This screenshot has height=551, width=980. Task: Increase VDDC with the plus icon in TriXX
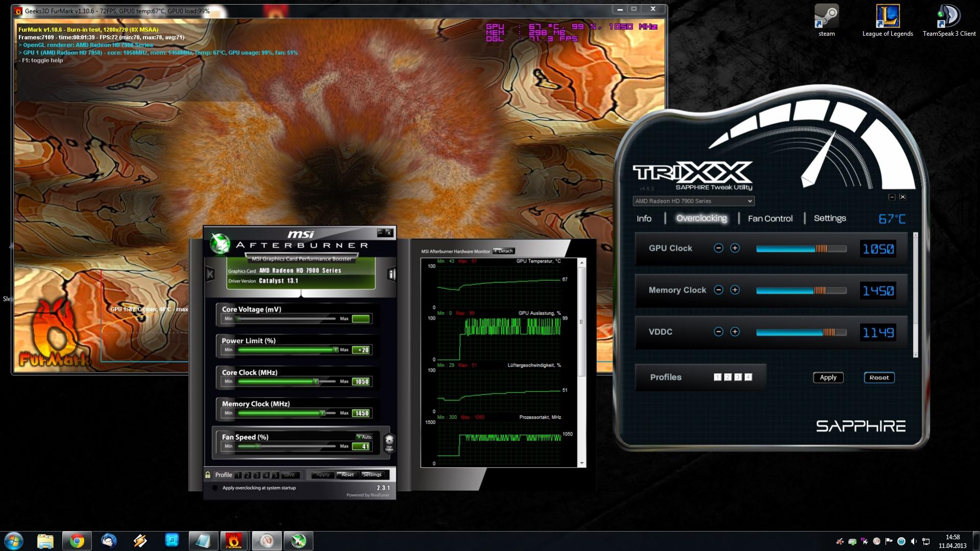(735, 332)
